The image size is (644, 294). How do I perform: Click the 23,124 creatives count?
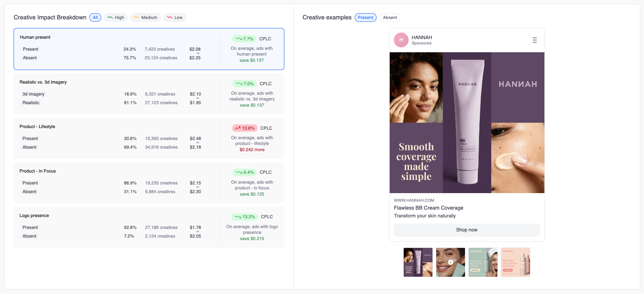click(161, 58)
